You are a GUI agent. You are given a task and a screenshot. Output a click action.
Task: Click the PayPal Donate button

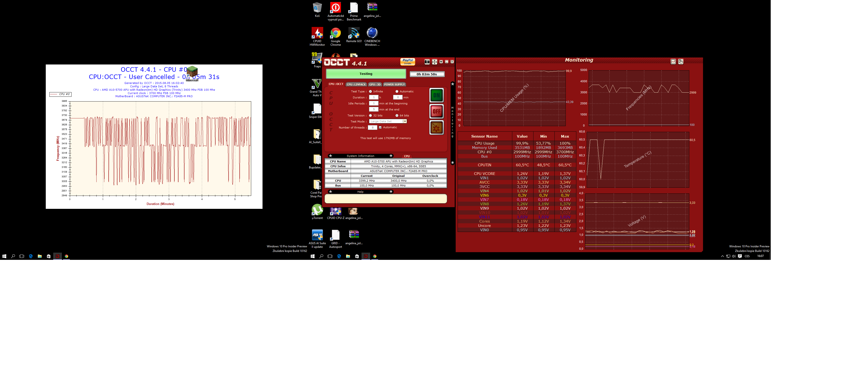(408, 62)
